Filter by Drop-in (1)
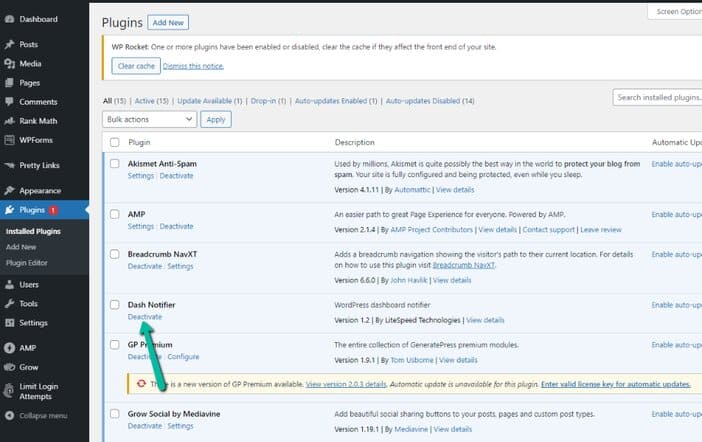Image resolution: width=702 pixels, height=442 pixels. pos(268,101)
